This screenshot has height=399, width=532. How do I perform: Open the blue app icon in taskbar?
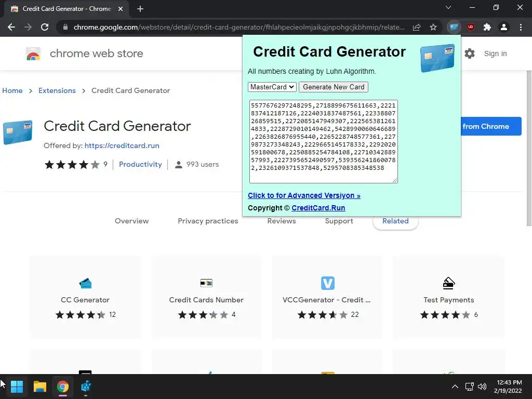pos(86,387)
